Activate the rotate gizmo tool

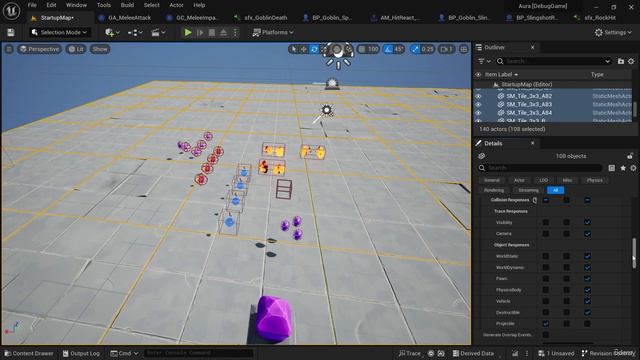pyautogui.click(x=314, y=49)
